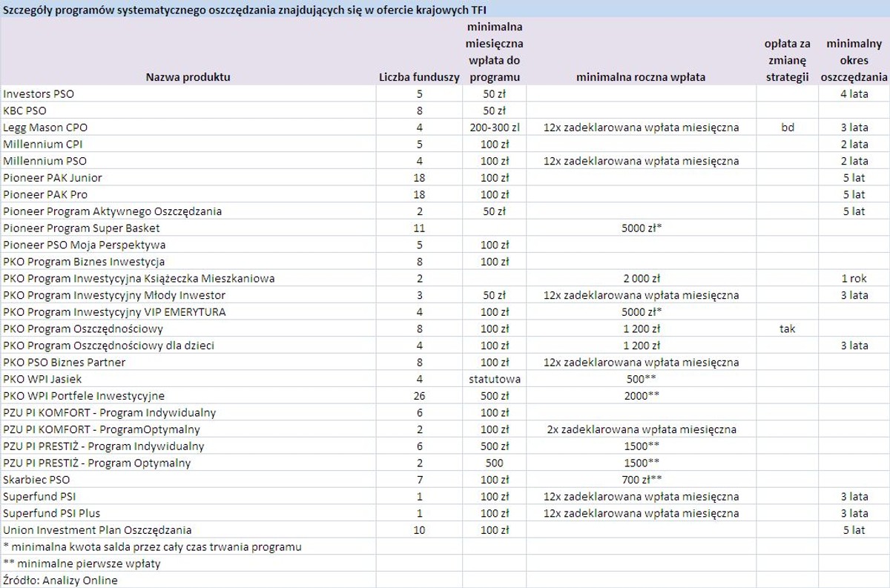
Task: Select 'PZU PI PRESTIŻ - Program Indywidualny'
Action: point(103,446)
